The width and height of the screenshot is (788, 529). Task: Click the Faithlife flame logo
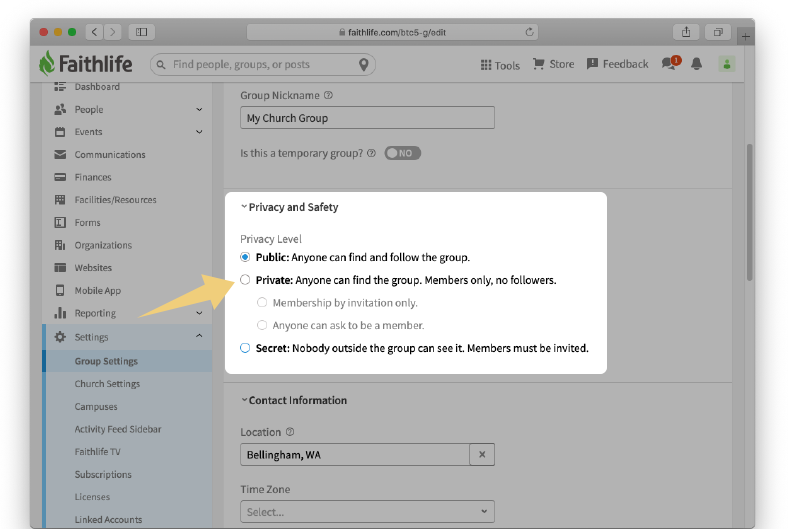(47, 63)
